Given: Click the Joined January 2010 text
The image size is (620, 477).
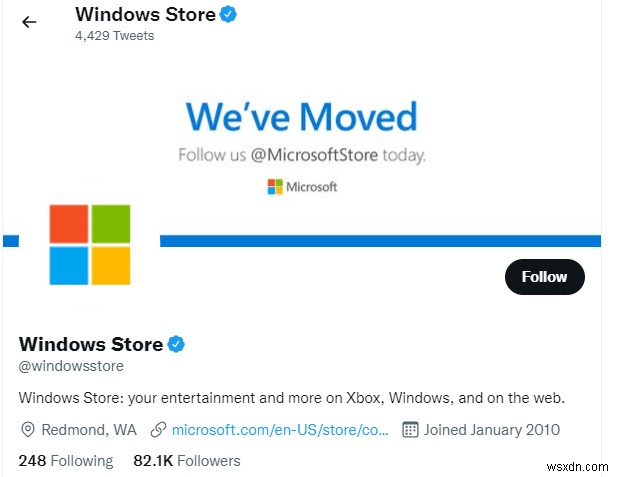Looking at the screenshot, I should 492,430.
